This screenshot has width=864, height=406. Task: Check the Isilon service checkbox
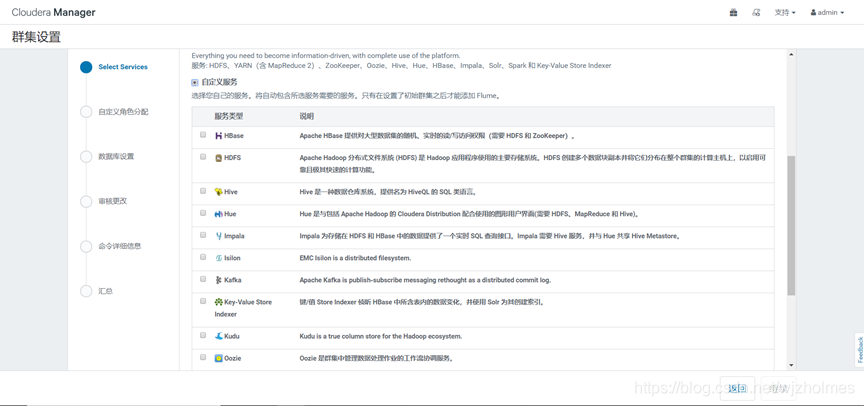click(203, 257)
